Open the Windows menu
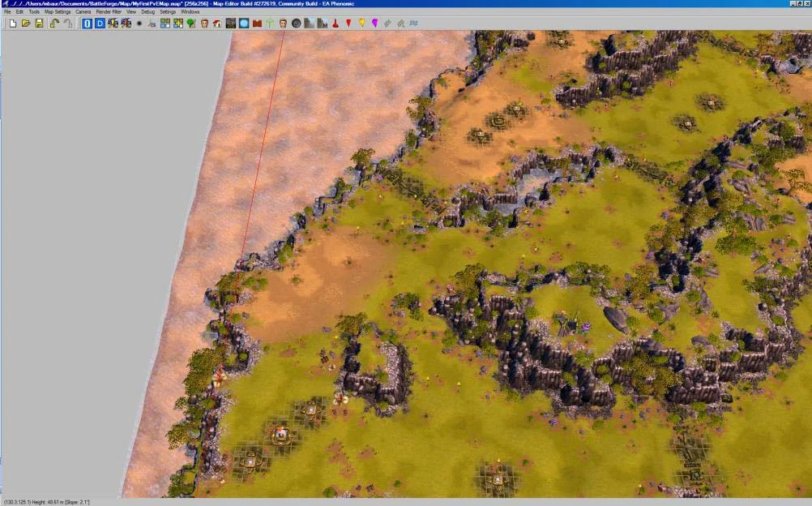 [x=190, y=11]
